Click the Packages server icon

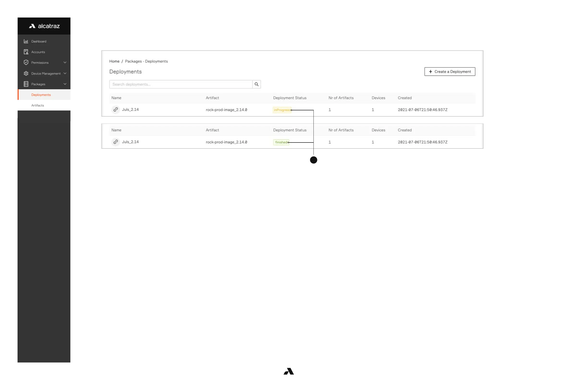[x=26, y=84]
